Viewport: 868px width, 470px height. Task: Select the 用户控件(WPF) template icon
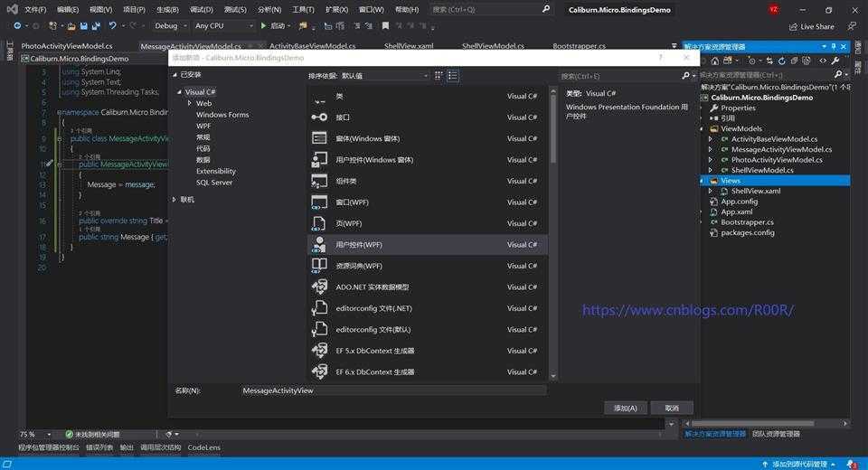(x=319, y=245)
